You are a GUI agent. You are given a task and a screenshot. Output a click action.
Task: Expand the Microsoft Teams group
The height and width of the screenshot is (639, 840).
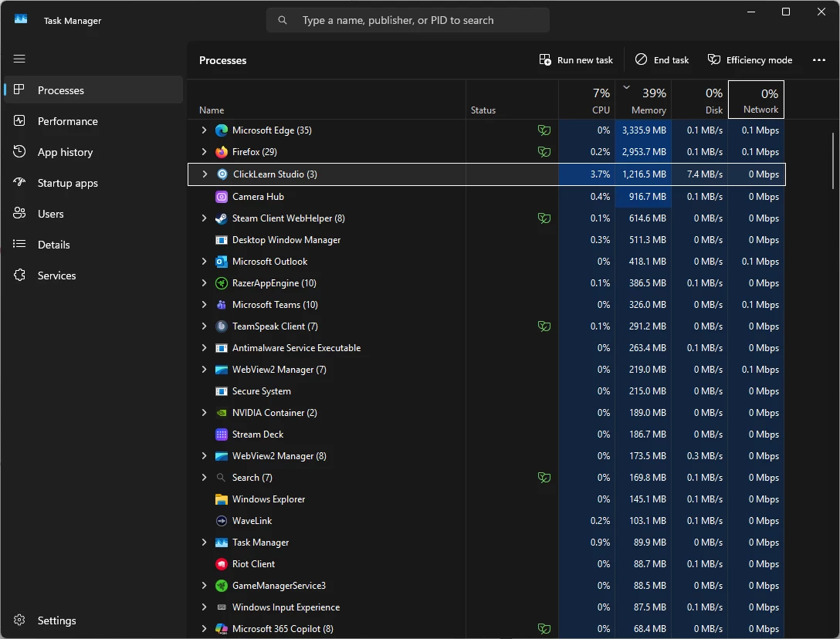(204, 305)
